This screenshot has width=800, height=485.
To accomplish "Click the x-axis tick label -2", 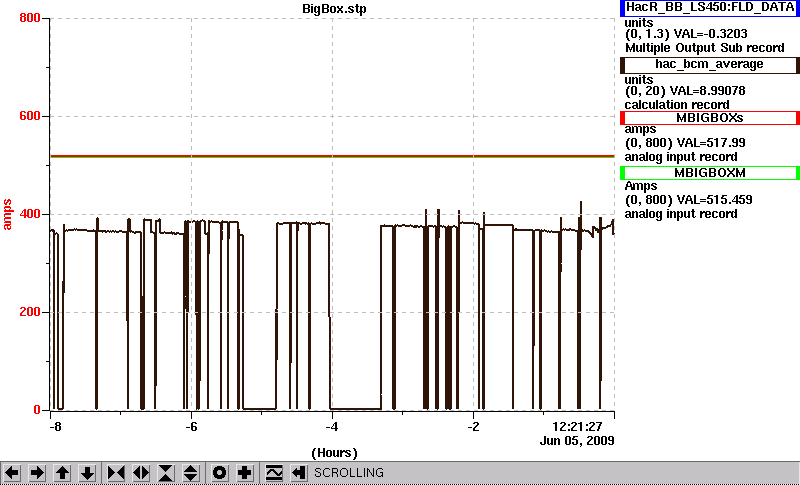I will pos(473,427).
